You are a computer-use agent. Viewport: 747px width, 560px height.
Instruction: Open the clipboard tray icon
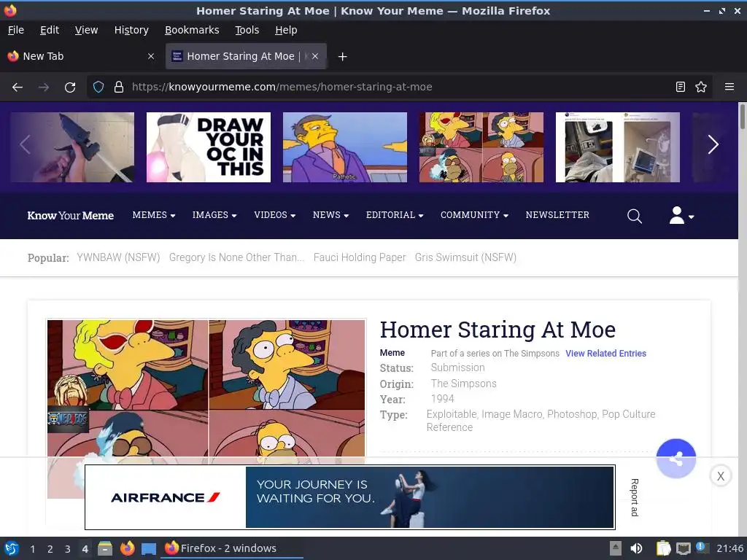click(662, 548)
